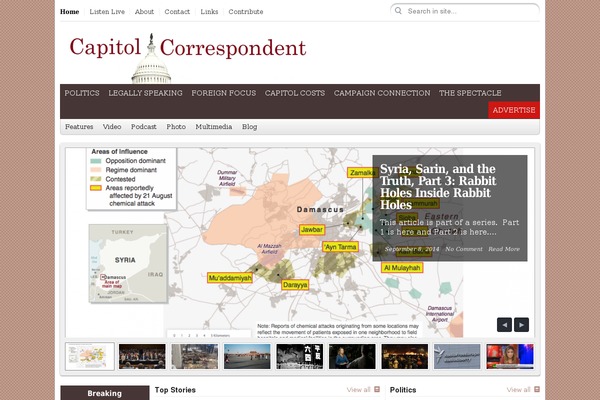The width and height of the screenshot is (600, 400).
Task: Click the Top Stories View all icon
Action: (x=377, y=389)
